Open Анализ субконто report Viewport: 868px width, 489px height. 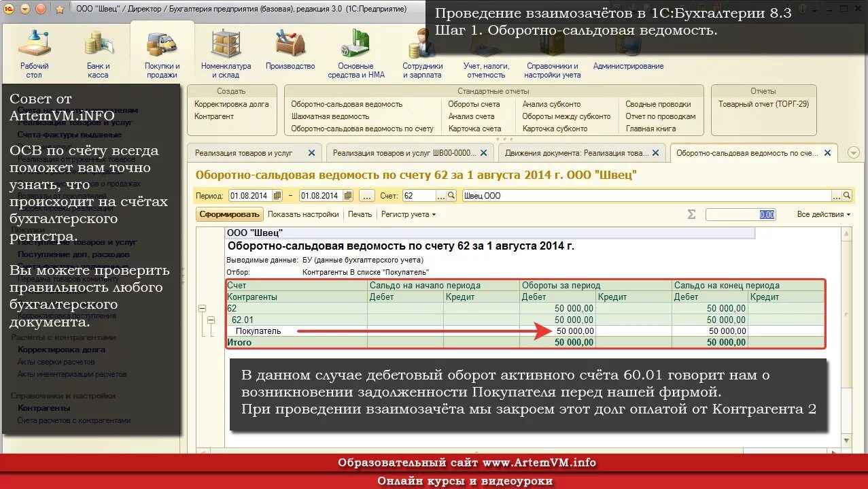tap(551, 104)
